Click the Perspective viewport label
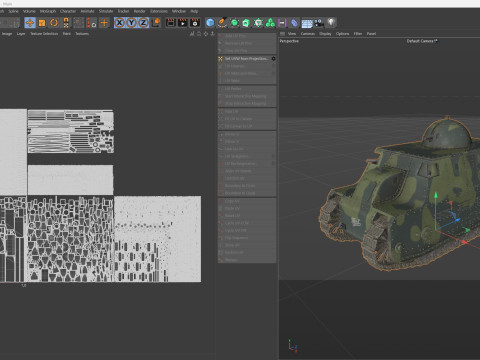Image resolution: width=480 pixels, height=360 pixels. (289, 41)
